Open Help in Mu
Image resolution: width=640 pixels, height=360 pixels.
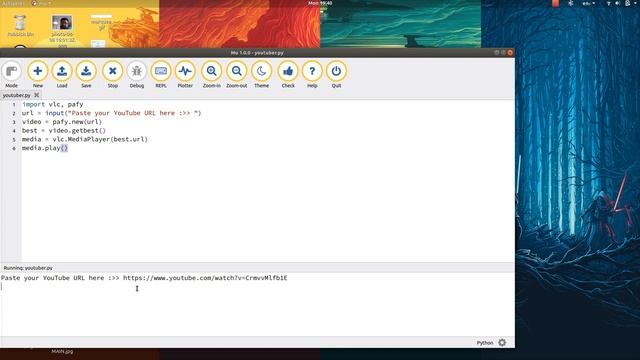tap(312, 74)
